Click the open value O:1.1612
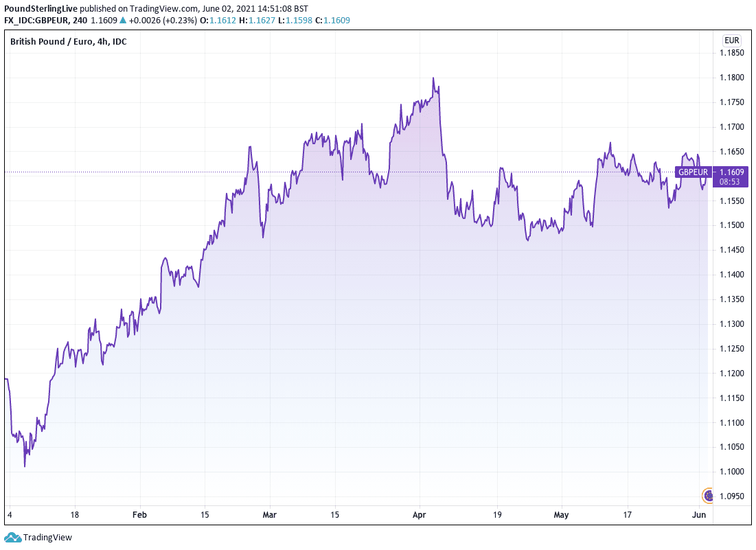The width and height of the screenshot is (756, 550). [218, 20]
